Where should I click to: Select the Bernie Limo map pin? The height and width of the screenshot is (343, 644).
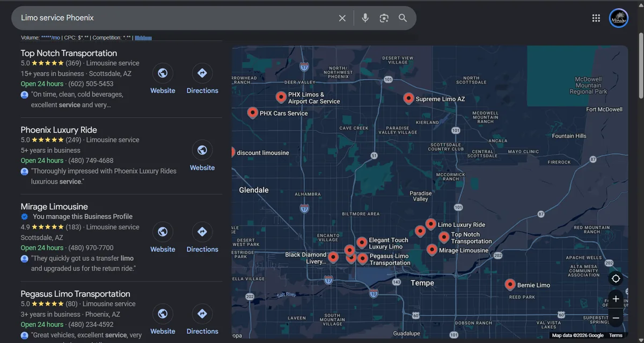(x=510, y=285)
